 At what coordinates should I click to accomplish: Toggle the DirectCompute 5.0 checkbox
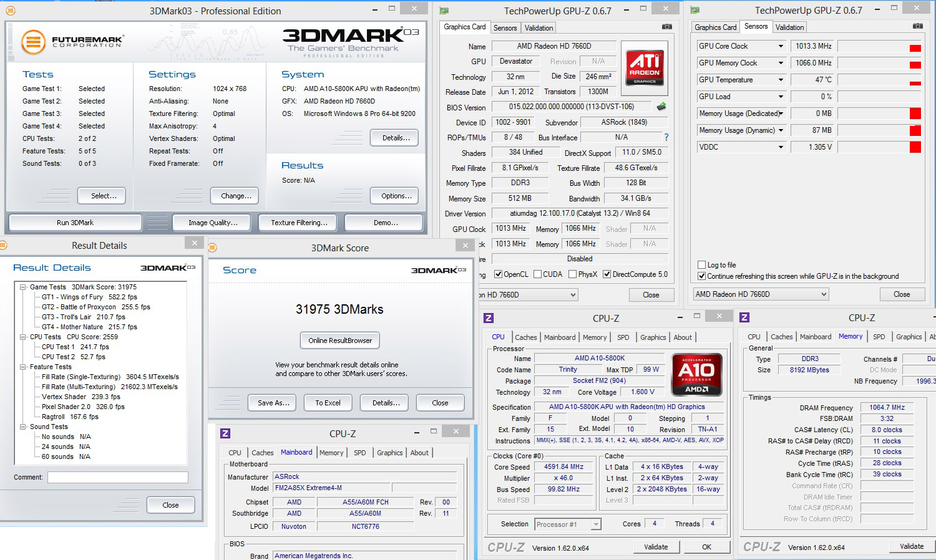click(x=607, y=274)
